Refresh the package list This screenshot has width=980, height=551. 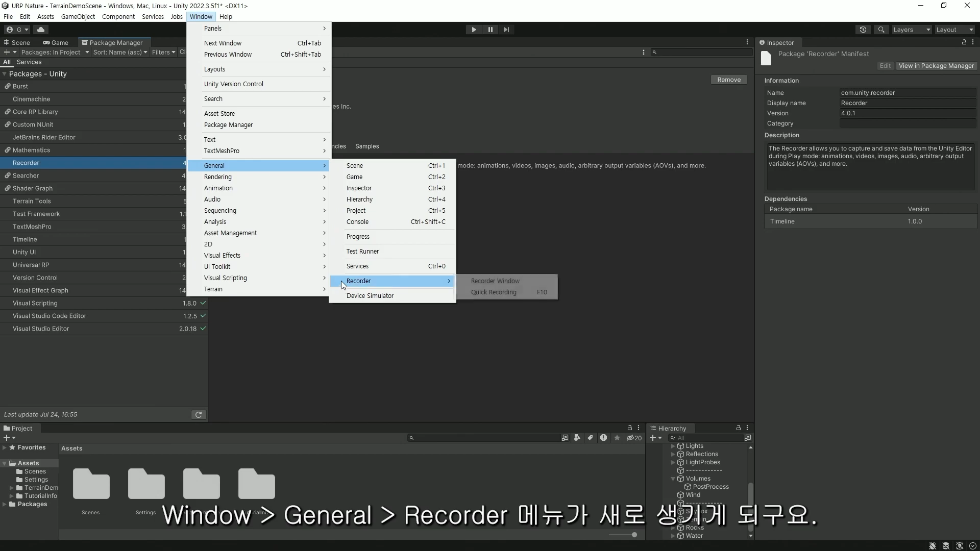point(199,415)
